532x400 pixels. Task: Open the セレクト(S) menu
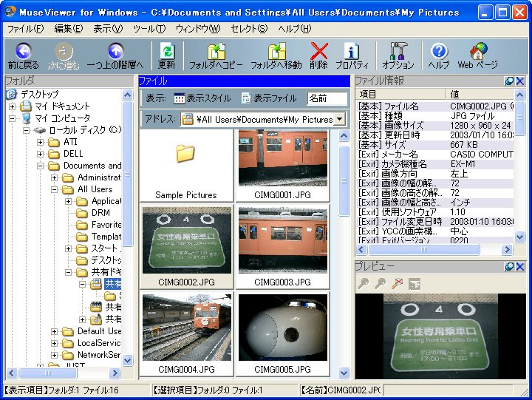click(249, 28)
